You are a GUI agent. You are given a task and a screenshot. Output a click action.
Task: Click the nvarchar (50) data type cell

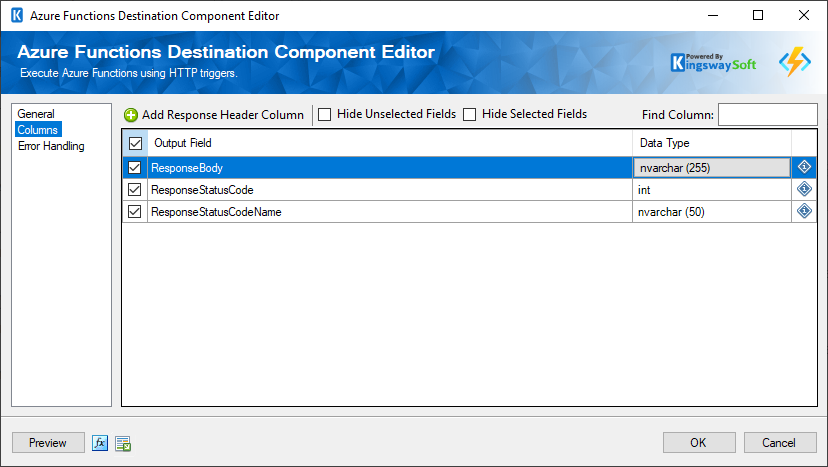[712, 212]
